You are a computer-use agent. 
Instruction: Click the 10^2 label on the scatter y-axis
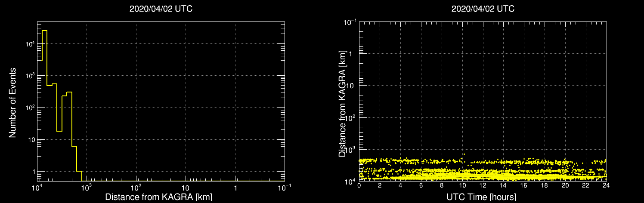pos(351,117)
